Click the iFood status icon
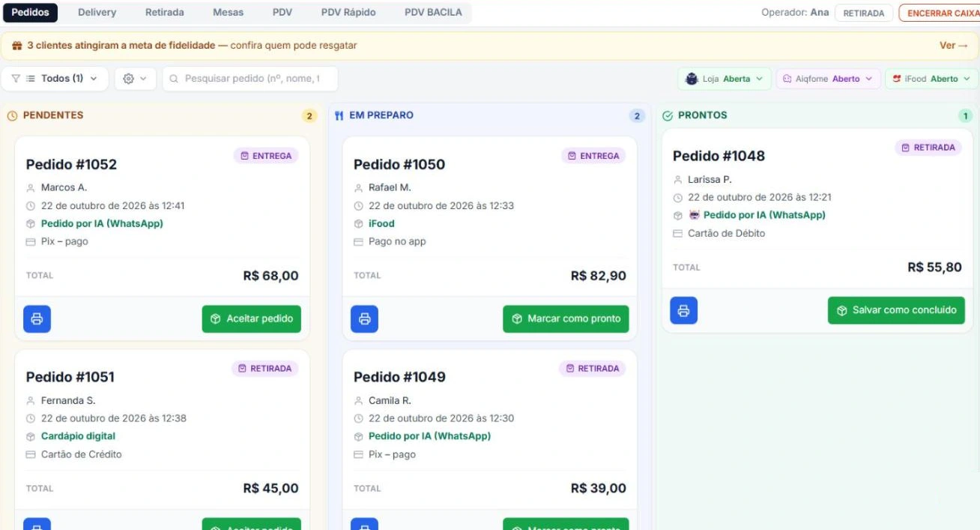 tap(897, 79)
